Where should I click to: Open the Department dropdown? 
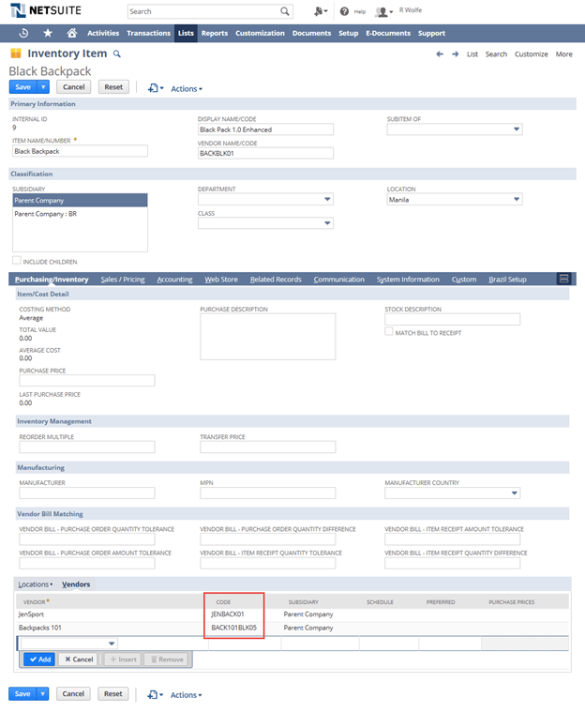pos(327,199)
